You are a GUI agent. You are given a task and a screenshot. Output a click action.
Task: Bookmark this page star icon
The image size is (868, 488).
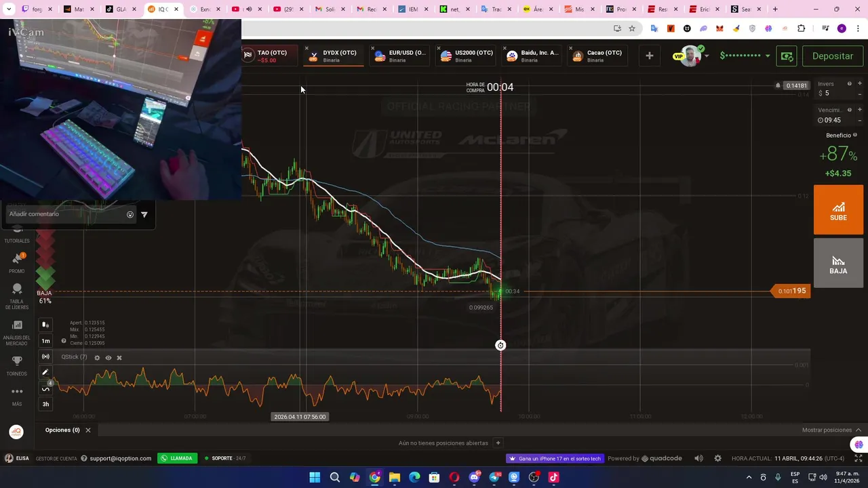tap(632, 28)
